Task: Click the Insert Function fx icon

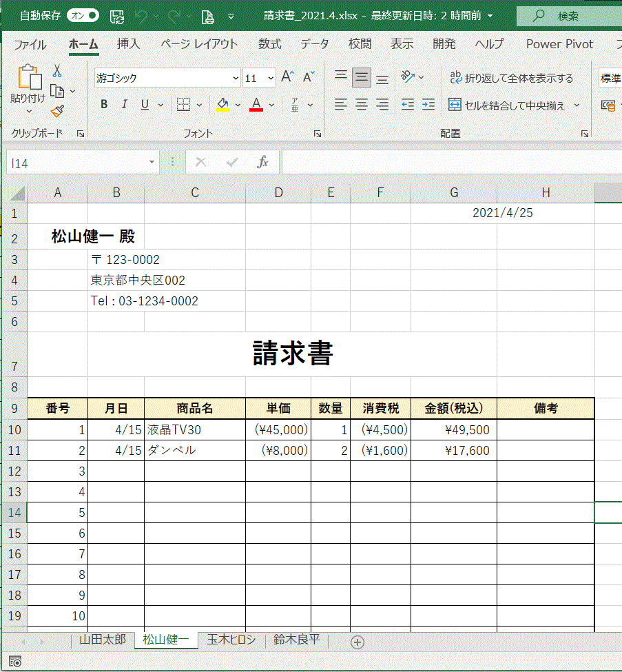Action: tap(262, 162)
